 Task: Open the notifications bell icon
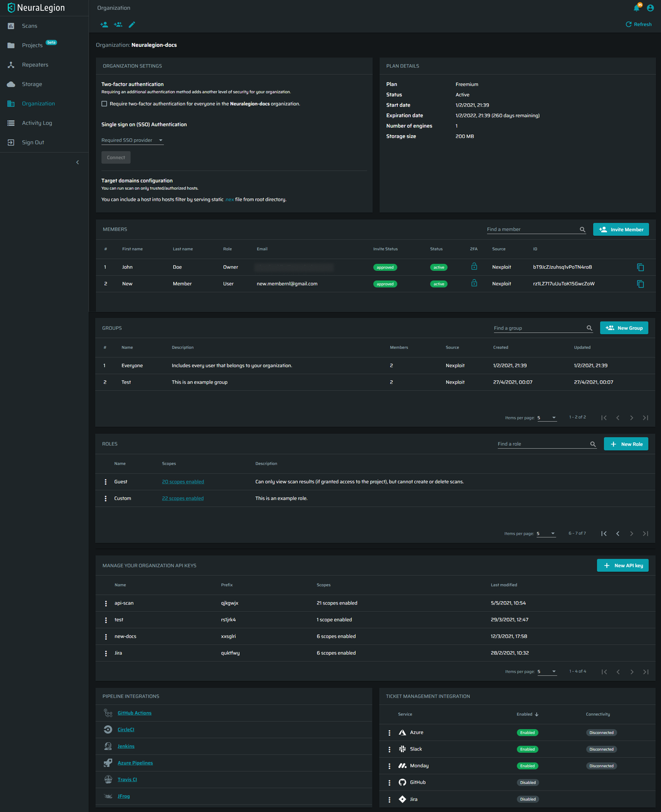click(637, 8)
